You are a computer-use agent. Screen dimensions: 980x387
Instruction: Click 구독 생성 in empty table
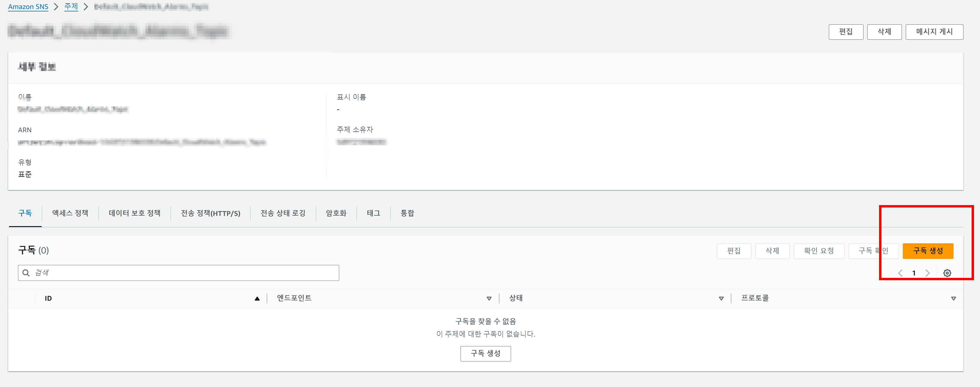(485, 354)
